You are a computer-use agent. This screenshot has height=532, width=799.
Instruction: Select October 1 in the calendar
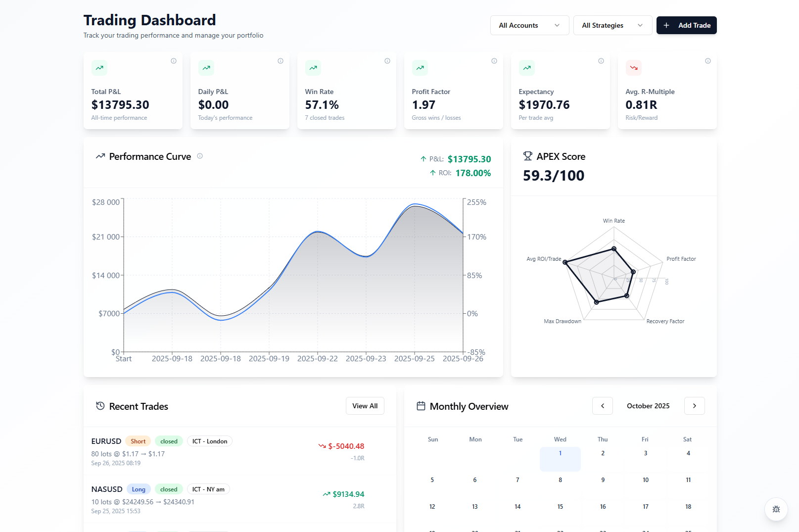click(x=560, y=458)
